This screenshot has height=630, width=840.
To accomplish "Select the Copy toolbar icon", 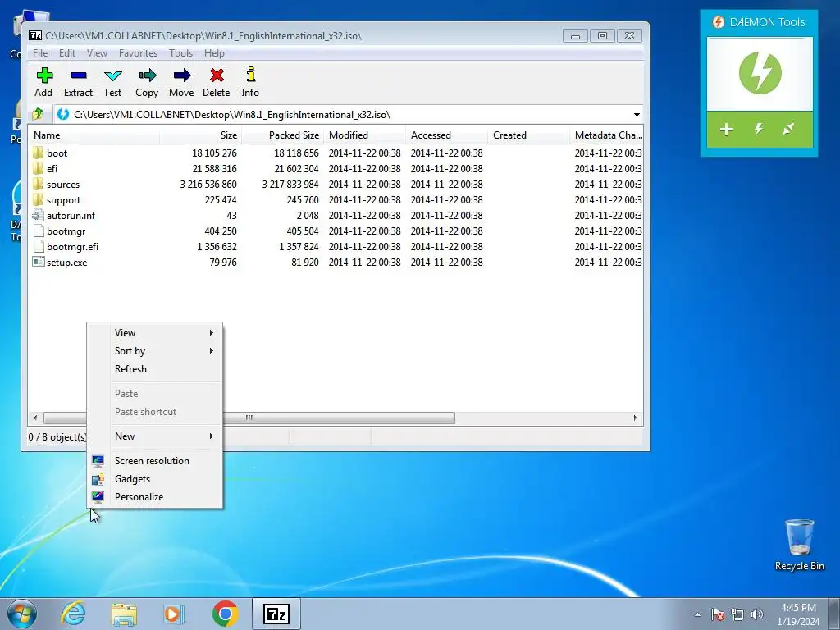I will 147,82.
